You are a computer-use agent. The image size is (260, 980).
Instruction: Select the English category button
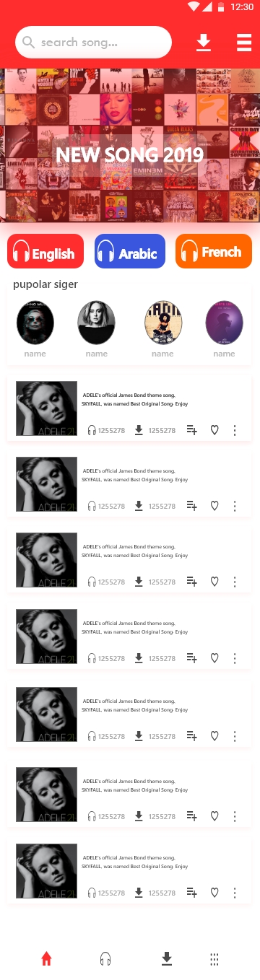point(45,251)
